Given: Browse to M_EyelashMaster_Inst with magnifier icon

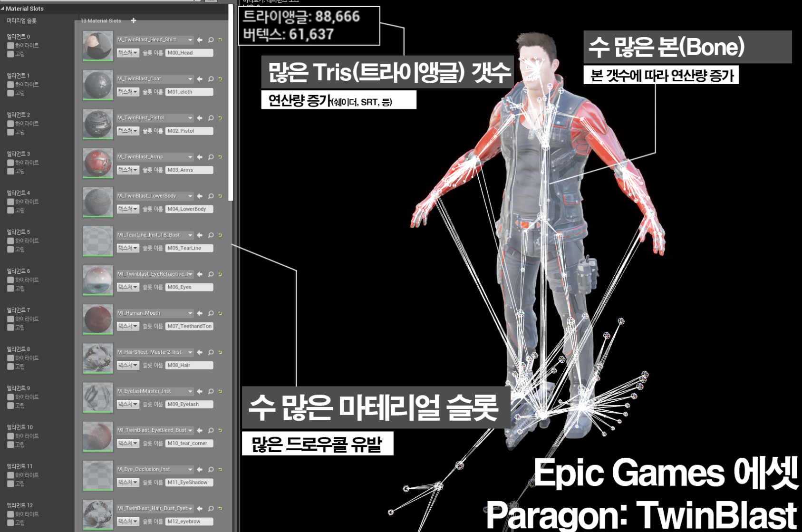Looking at the screenshot, I should click(x=211, y=391).
